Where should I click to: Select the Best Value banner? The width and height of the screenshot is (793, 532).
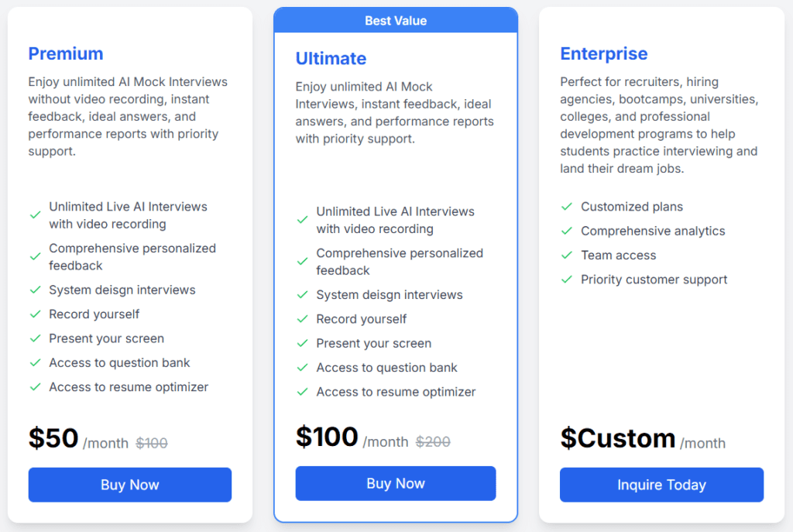[396, 20]
